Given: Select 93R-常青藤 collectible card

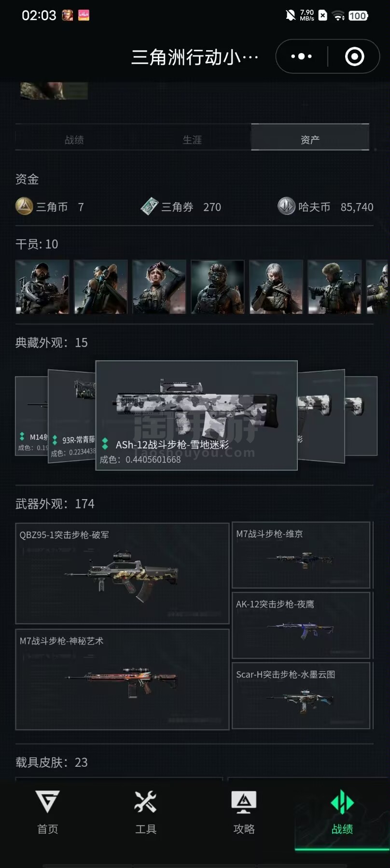Looking at the screenshot, I should coord(72,417).
